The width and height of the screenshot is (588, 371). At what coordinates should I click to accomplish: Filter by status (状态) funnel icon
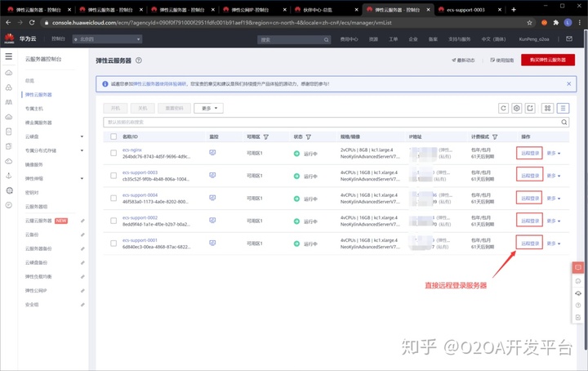308,137
